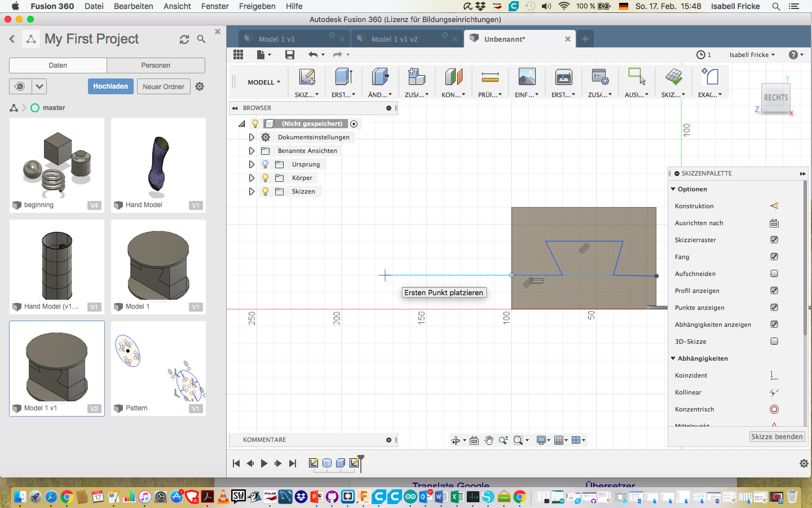Viewport: 812px width, 508px height.
Task: Click the Ausrichten nach look-at icon
Action: 774,223
